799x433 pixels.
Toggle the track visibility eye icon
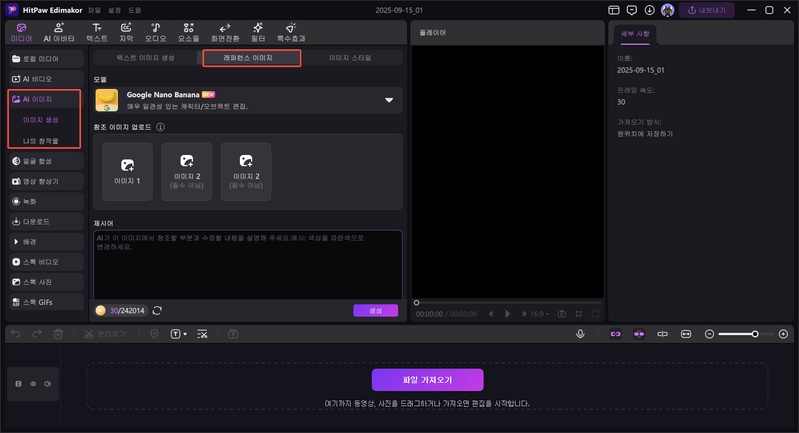pyautogui.click(x=32, y=383)
